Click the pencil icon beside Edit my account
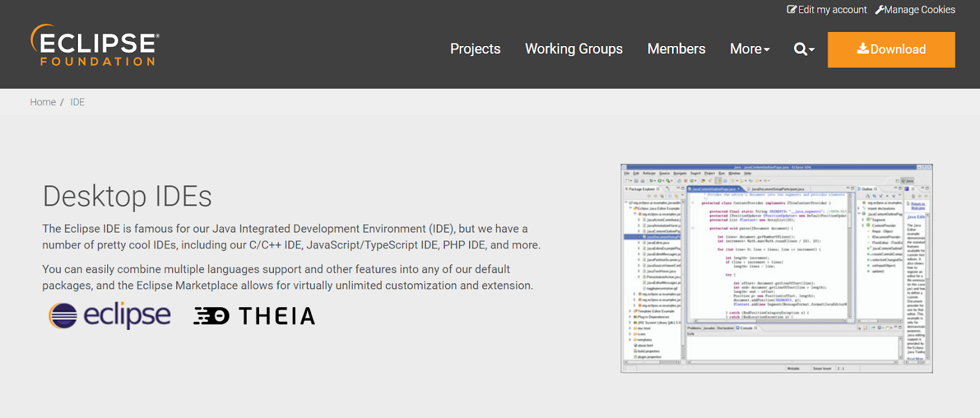The width and height of the screenshot is (980, 418). point(792,9)
